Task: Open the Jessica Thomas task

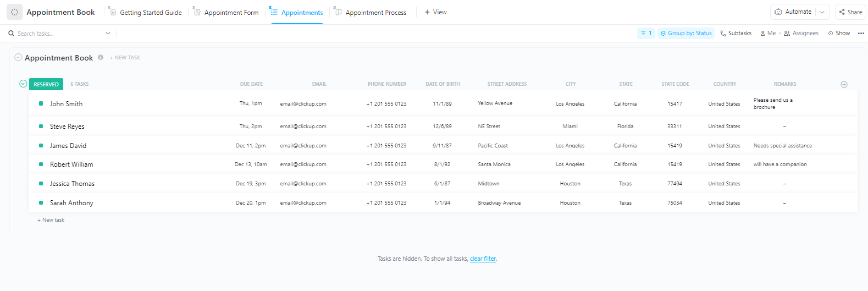Action: [x=72, y=184]
